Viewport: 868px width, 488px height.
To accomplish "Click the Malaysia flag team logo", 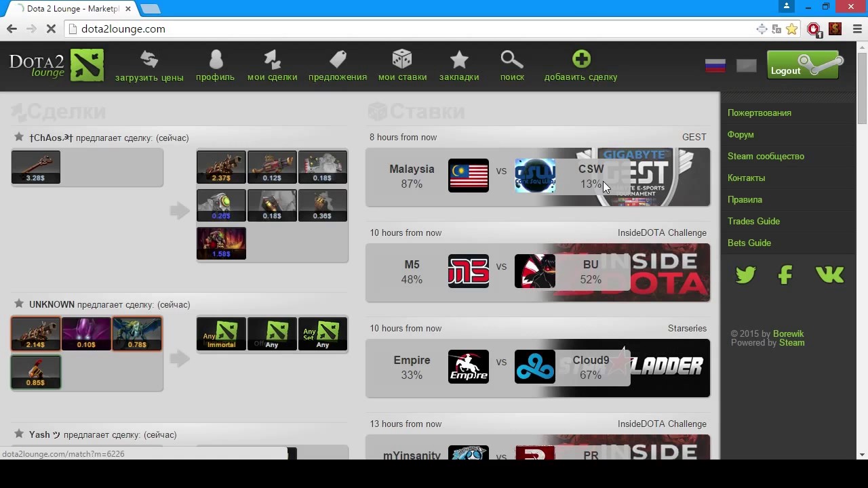I will point(469,176).
